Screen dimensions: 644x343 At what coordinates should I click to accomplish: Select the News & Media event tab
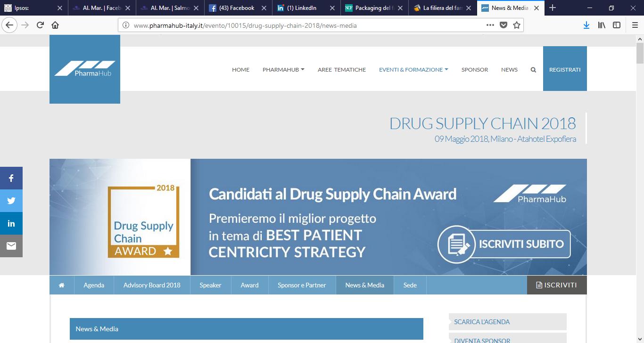[365, 285]
